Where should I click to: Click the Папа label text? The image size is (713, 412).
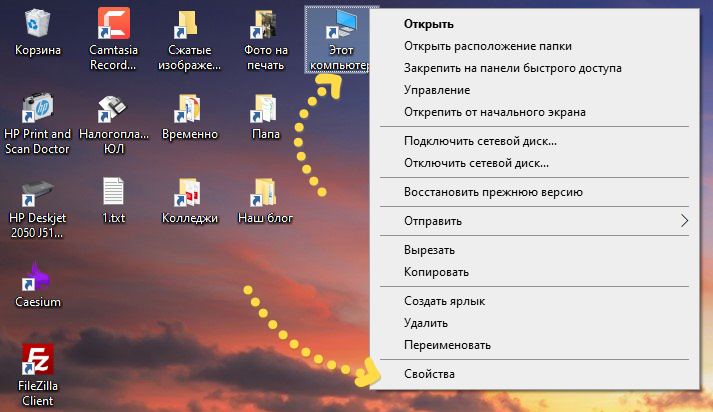(266, 134)
